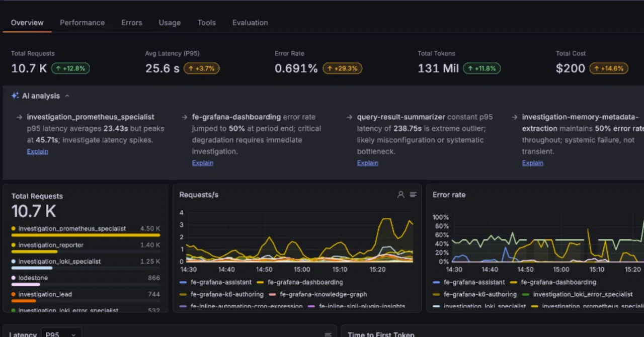Click the arrow icon beside query-result-summarizer insight
This screenshot has width=644, height=337.
[350, 117]
